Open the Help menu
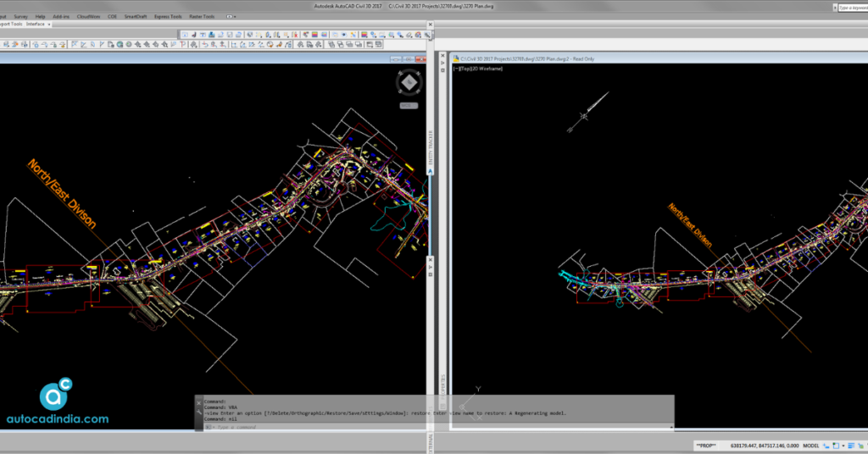Image resolution: width=868 pixels, height=454 pixels. [41, 17]
